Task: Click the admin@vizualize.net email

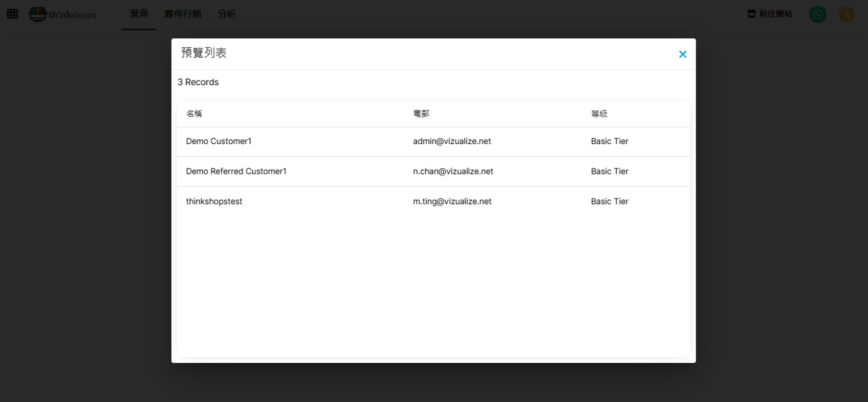Action: click(x=452, y=141)
